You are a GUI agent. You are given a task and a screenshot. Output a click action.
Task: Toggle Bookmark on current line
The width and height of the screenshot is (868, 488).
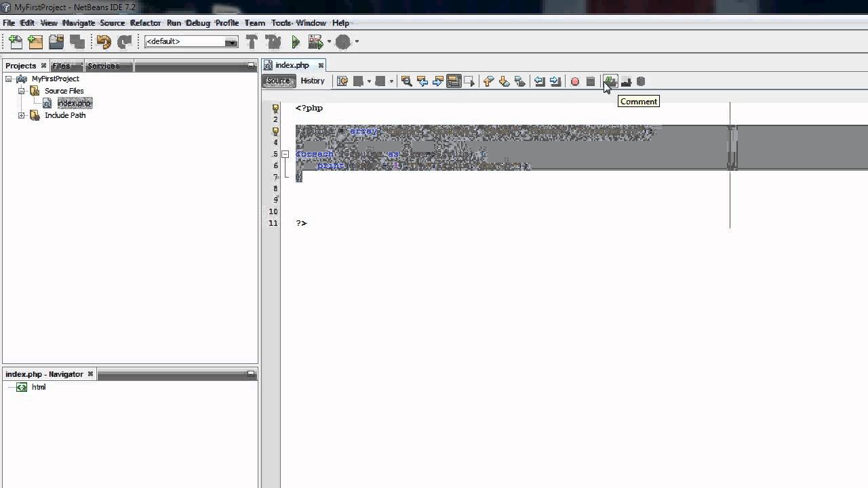click(519, 81)
